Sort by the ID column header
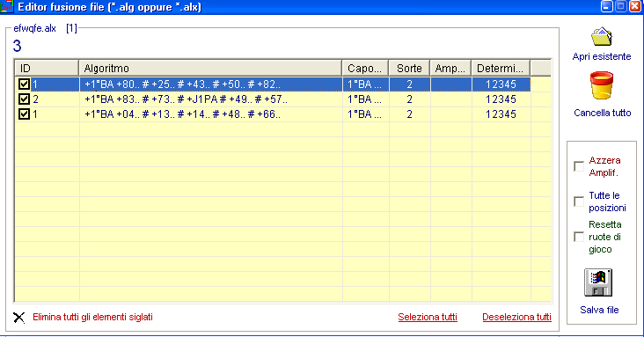 tap(47, 69)
